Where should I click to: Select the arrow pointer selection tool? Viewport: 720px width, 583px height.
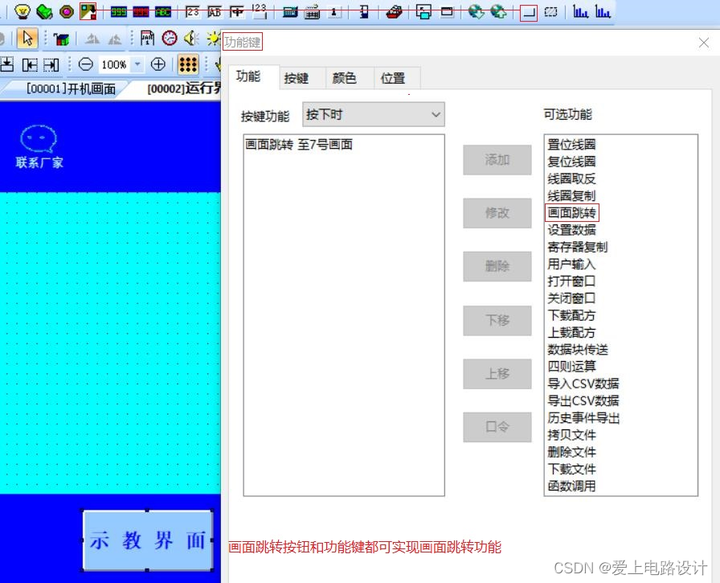[27, 38]
